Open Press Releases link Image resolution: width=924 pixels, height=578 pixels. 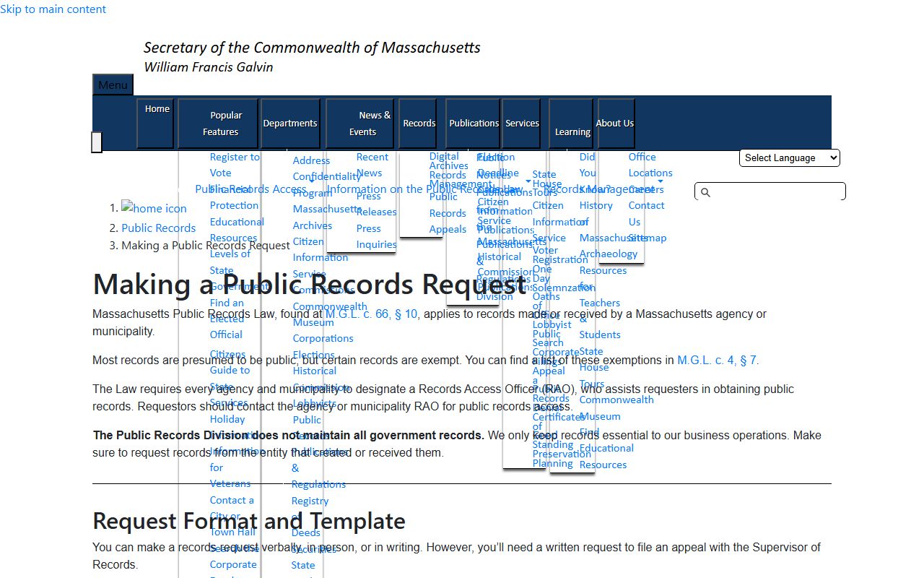(376, 204)
